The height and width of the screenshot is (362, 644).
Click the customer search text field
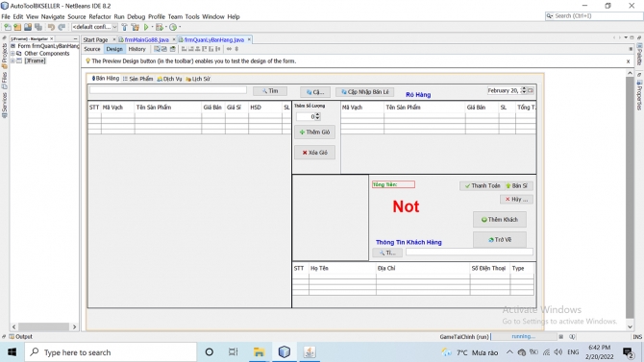click(x=469, y=252)
